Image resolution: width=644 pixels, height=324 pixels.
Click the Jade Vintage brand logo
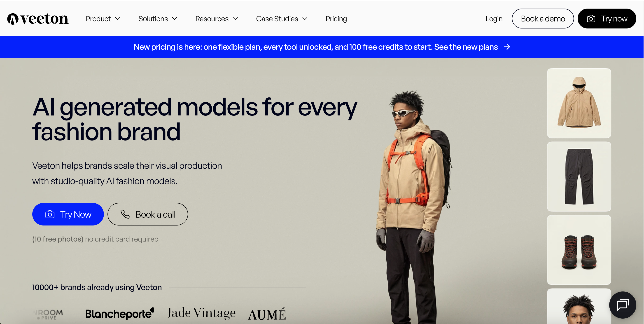tap(201, 313)
